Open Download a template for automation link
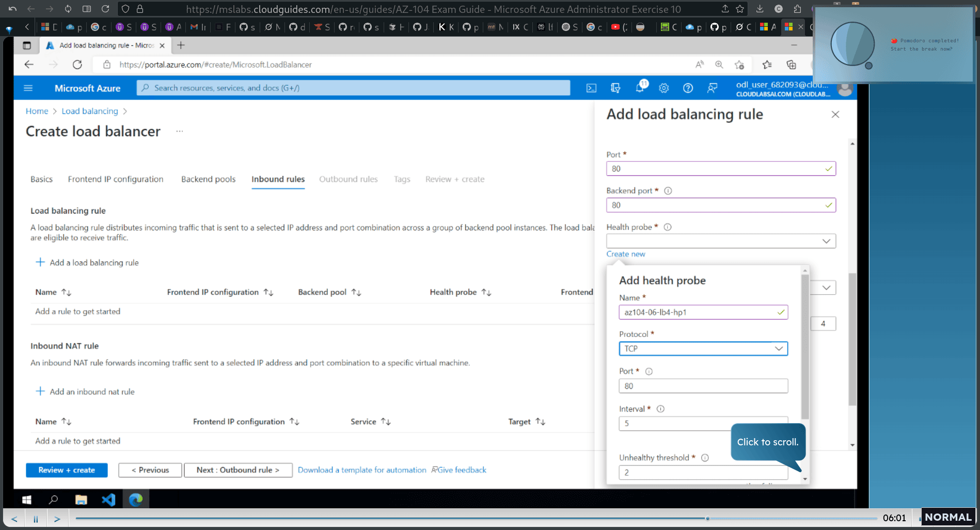Image resolution: width=980 pixels, height=530 pixels. (x=362, y=470)
